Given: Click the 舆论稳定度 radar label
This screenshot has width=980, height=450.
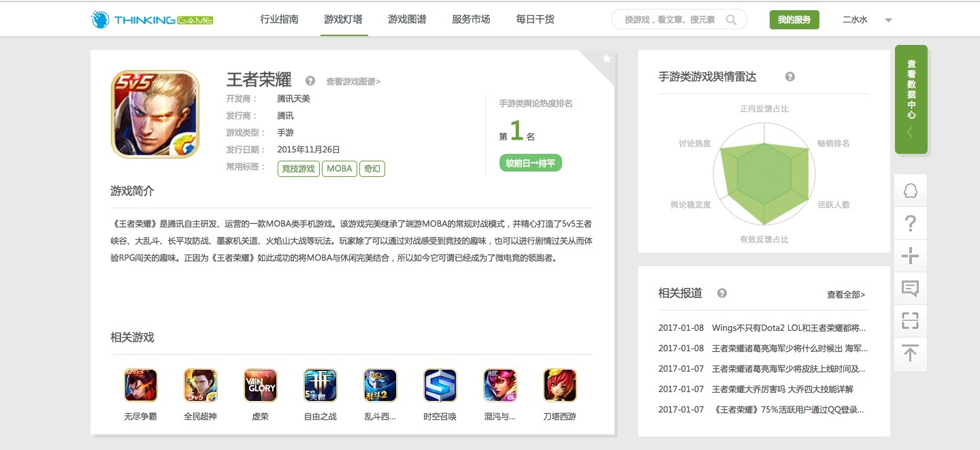Looking at the screenshot, I should [691, 205].
